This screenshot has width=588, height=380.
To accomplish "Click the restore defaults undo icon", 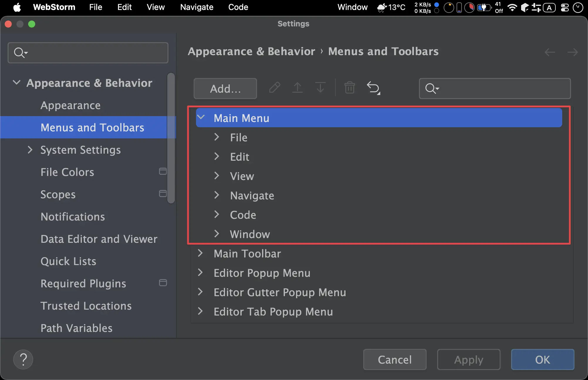I will pos(373,88).
